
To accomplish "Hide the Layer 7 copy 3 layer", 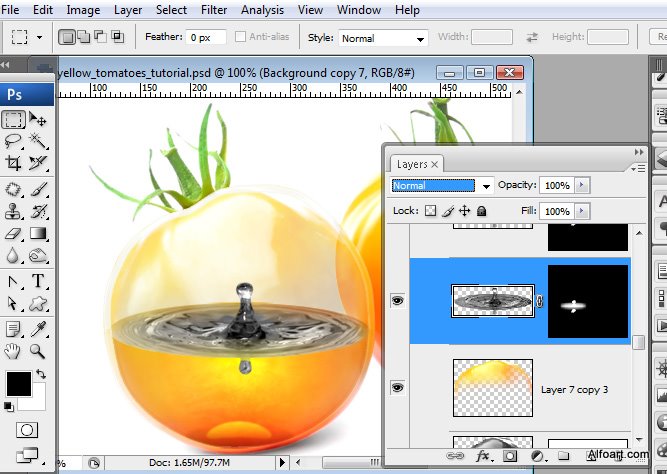I will point(397,387).
